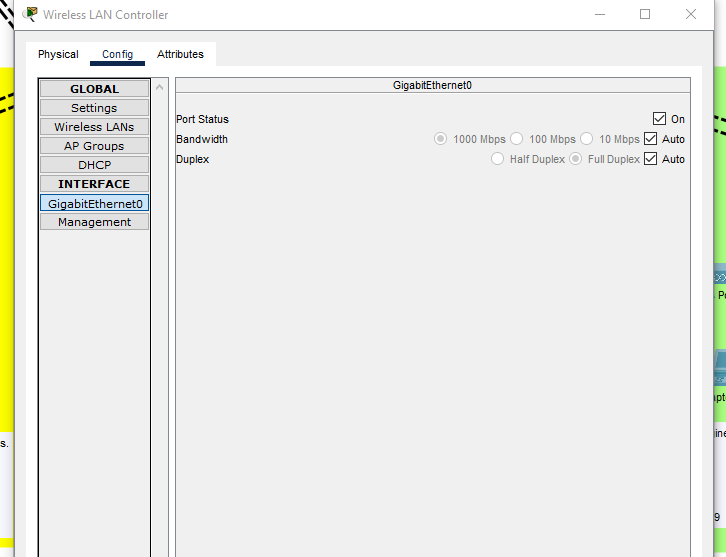Open the Attributes tab
The image size is (726, 557).
[180, 54]
